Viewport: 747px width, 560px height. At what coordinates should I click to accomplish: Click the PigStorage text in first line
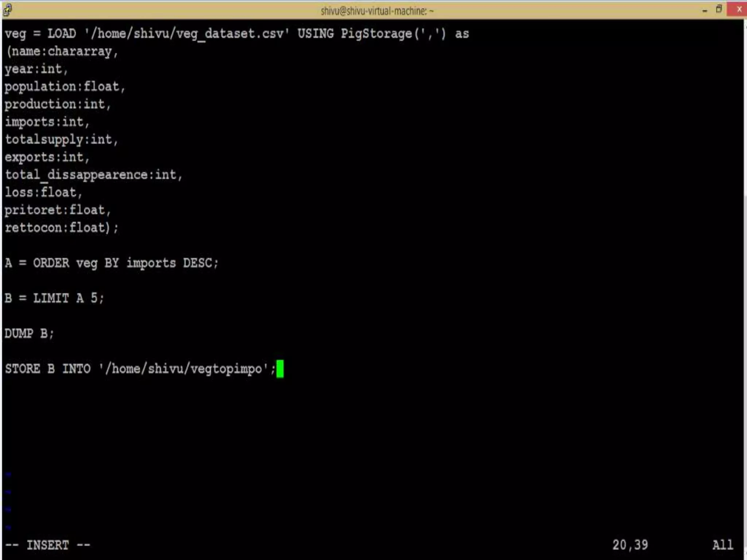(376, 34)
